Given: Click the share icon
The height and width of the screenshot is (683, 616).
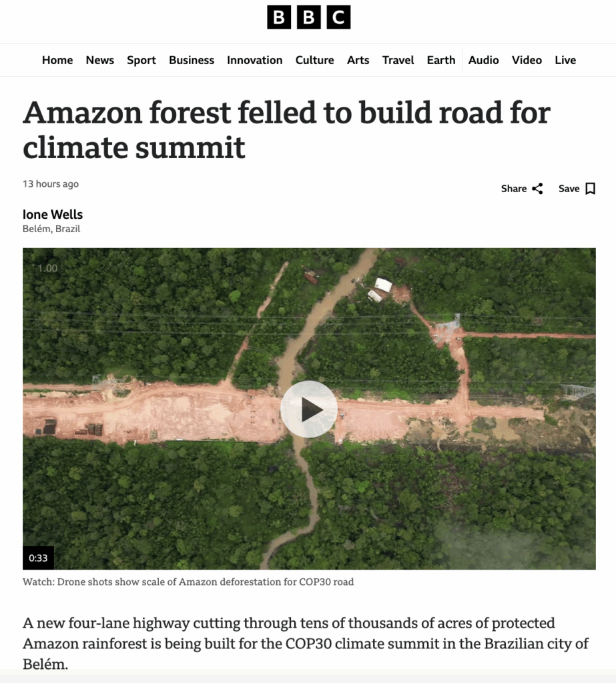Looking at the screenshot, I should (537, 189).
